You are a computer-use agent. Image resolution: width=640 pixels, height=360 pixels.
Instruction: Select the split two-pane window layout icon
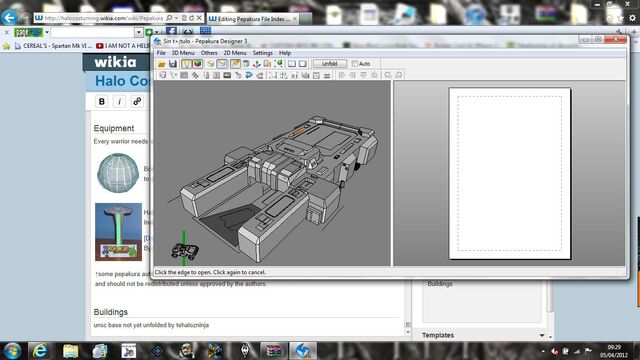click(292, 64)
